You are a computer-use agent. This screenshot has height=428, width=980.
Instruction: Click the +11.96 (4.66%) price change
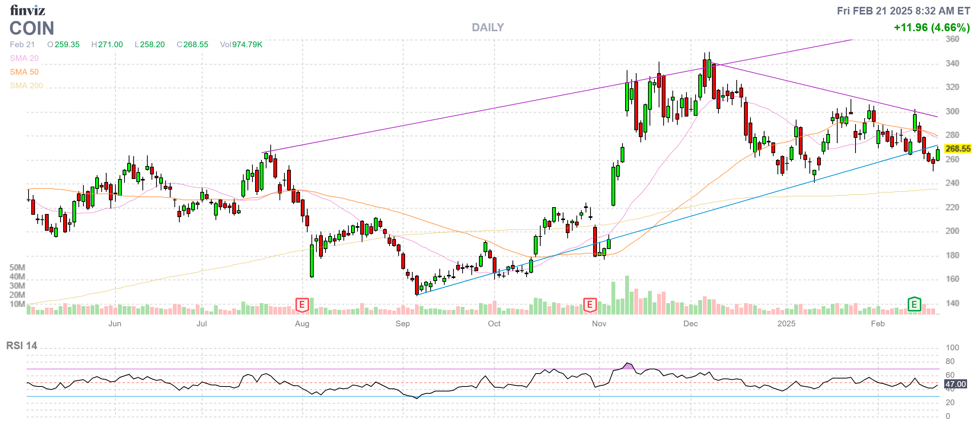click(x=932, y=27)
